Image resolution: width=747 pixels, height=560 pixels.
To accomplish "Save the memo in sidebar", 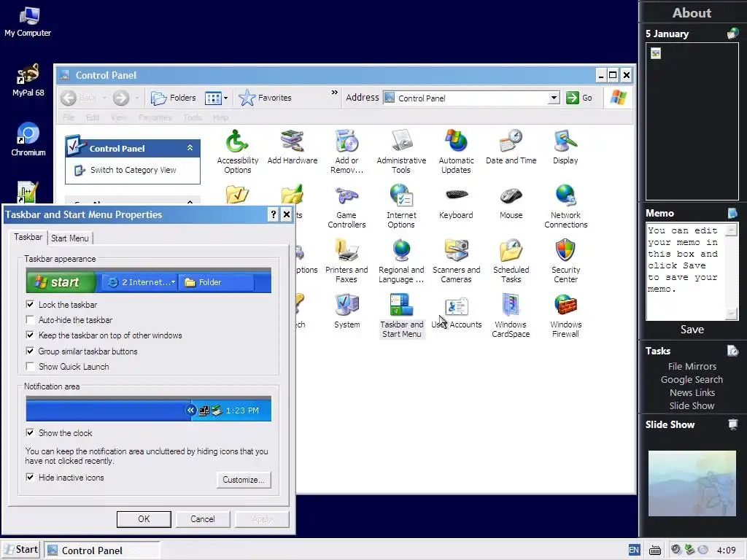I will click(x=692, y=329).
